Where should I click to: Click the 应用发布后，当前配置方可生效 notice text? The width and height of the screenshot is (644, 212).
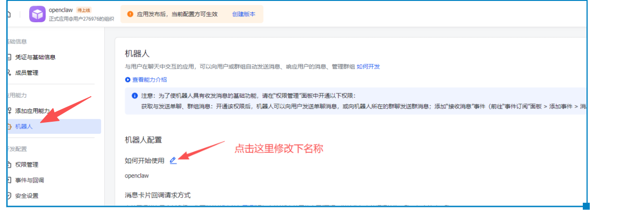point(177,14)
